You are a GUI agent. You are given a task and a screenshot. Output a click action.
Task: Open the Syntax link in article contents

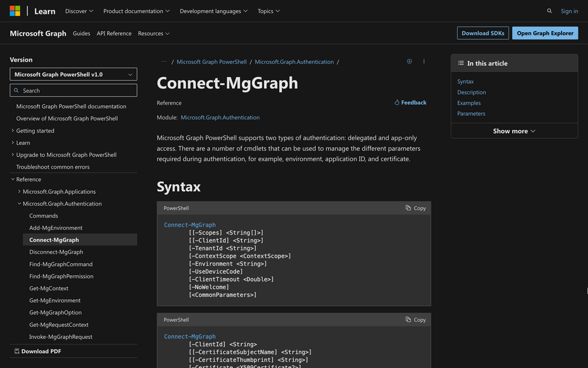click(465, 81)
